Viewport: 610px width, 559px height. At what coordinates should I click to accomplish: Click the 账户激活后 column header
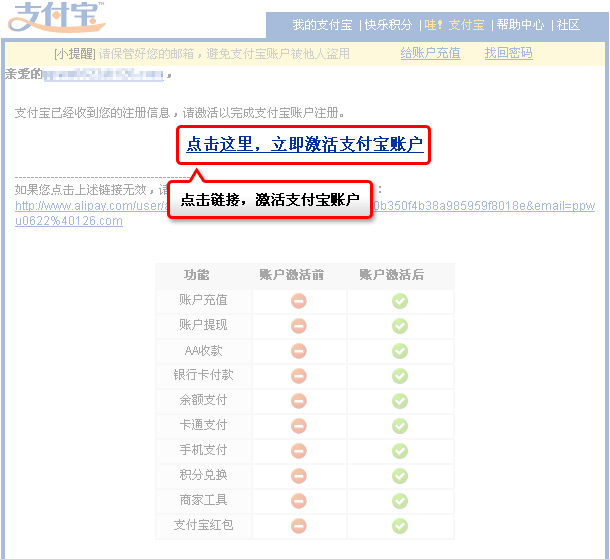coord(392,275)
